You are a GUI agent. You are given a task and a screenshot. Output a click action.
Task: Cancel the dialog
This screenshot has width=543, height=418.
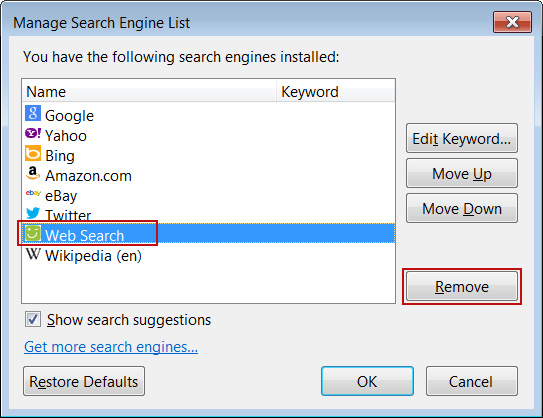tap(472, 381)
